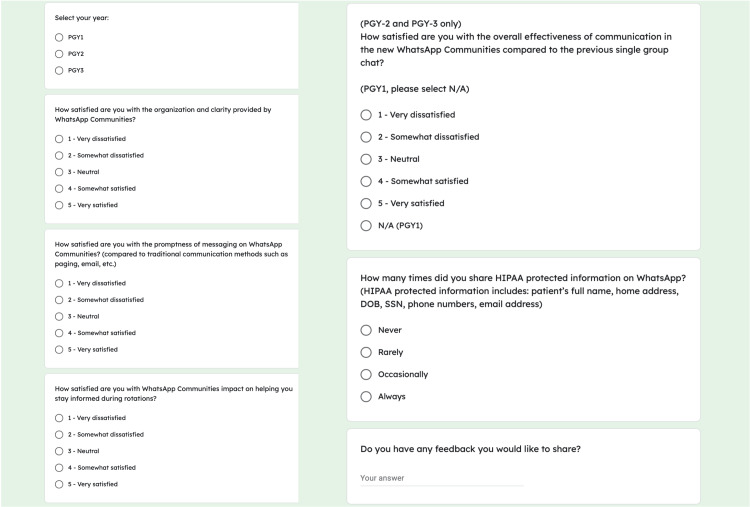Select 'Rarely' for HIPAA information sharing
Screen dimensions: 750x507
[366, 353]
